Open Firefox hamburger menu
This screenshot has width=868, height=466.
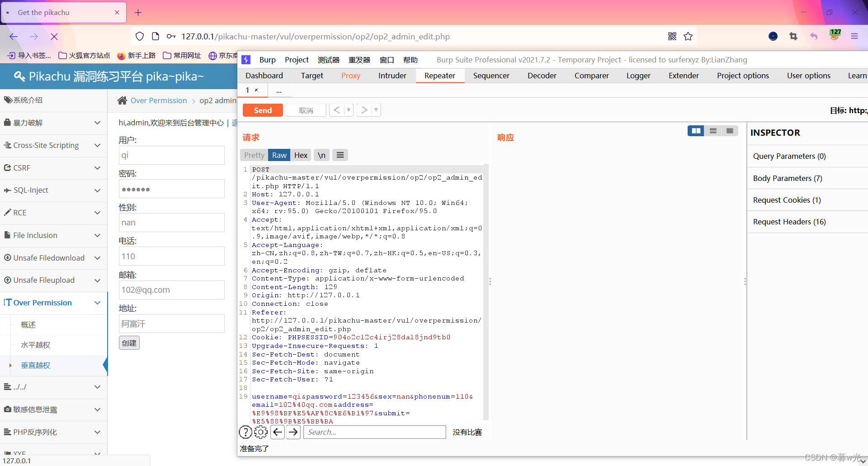click(x=854, y=36)
